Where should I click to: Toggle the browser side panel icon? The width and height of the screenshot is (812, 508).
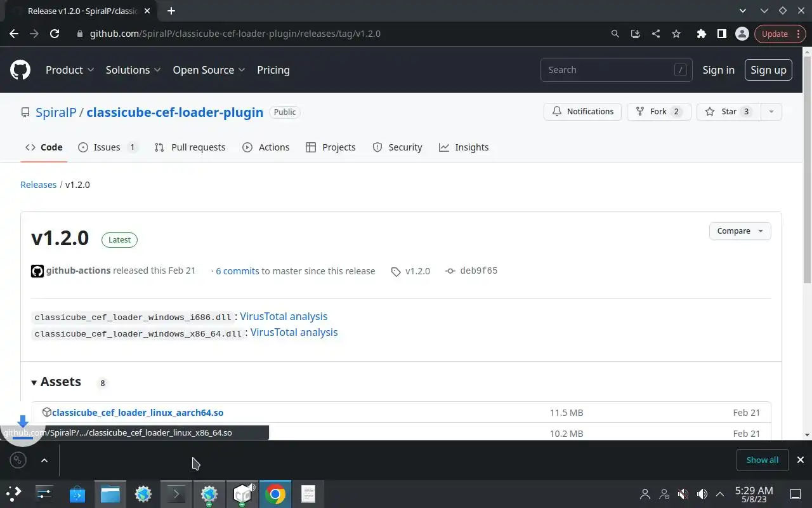coord(721,34)
